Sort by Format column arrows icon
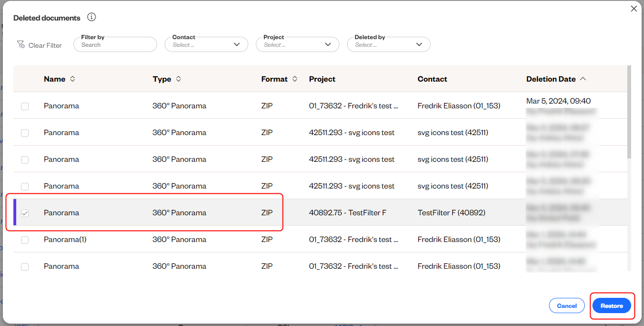 [x=295, y=79]
